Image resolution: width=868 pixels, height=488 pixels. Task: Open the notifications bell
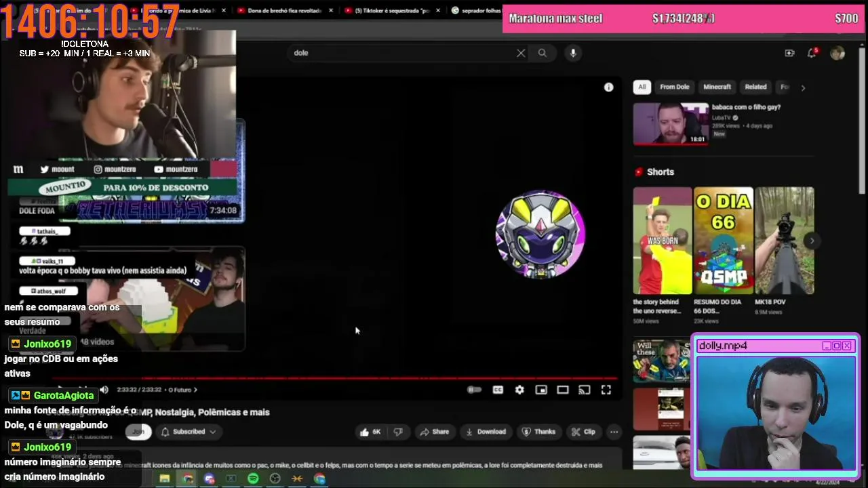tap(812, 53)
